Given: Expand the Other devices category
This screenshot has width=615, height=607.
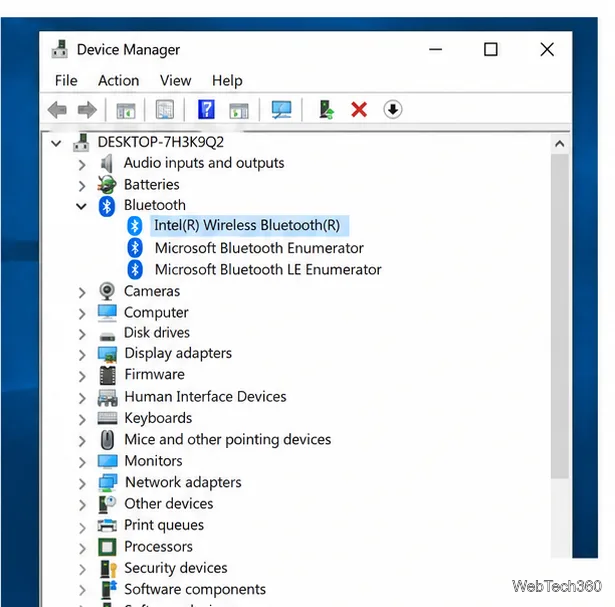Looking at the screenshot, I should (x=82, y=505).
